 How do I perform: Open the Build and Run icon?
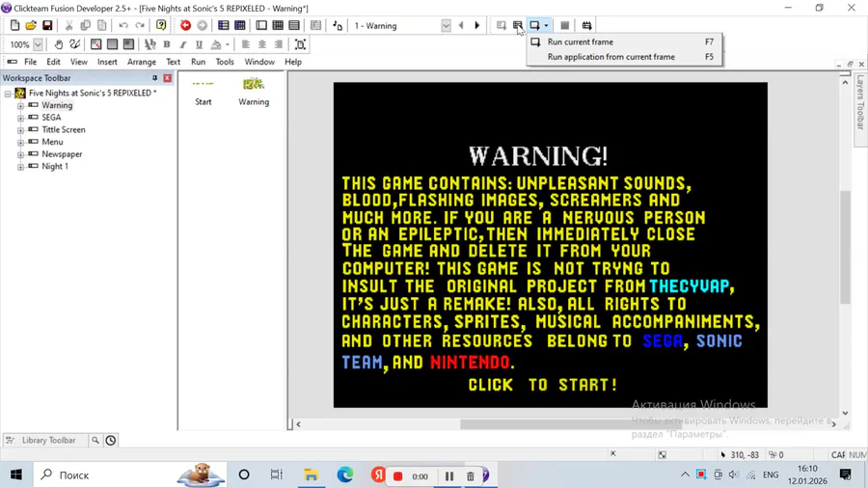(586, 25)
